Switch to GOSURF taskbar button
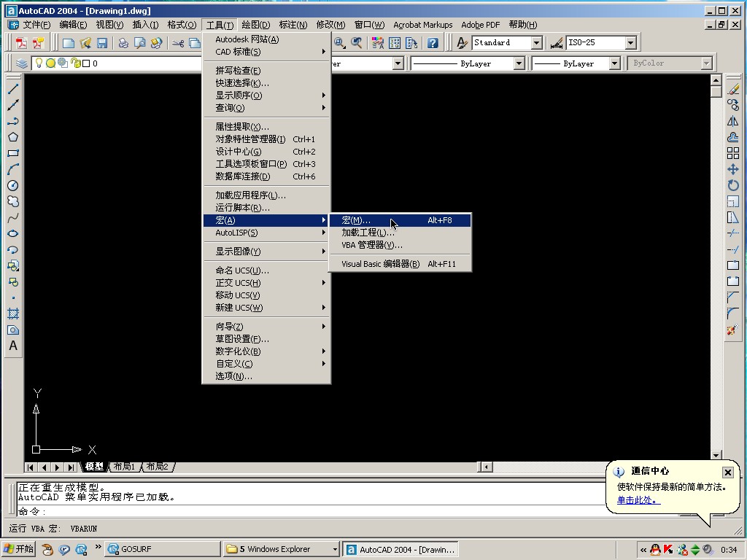Image resolution: width=747 pixels, height=560 pixels. [162, 549]
